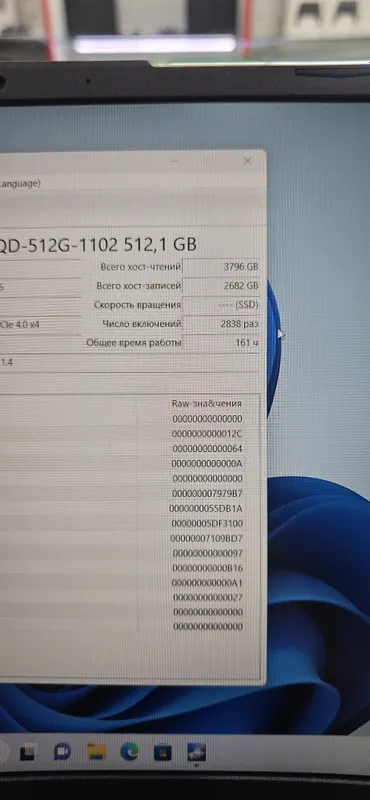Click the Всего хост-чтений label

(141, 267)
